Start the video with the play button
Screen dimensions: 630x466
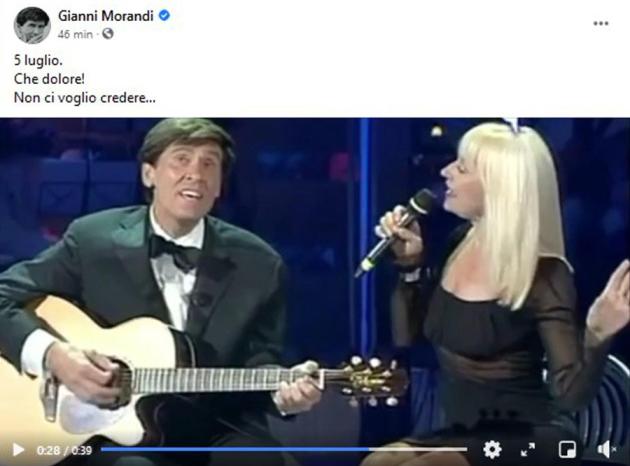coord(18,450)
